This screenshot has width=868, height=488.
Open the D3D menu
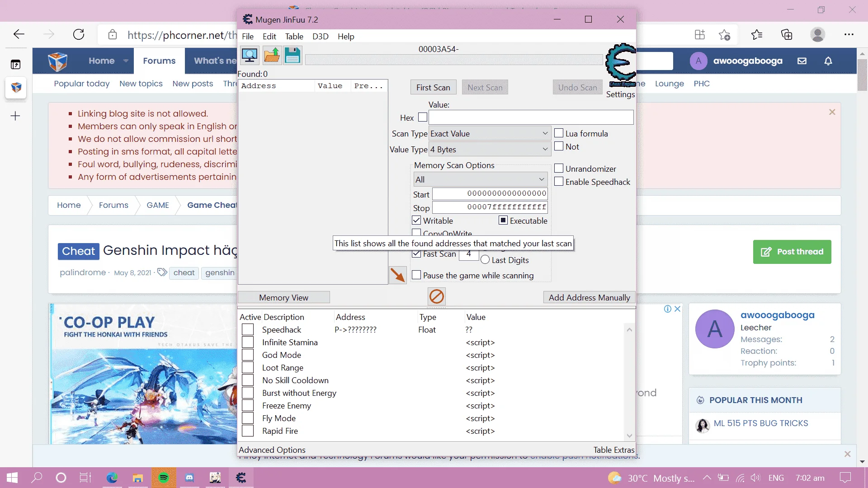tap(321, 37)
